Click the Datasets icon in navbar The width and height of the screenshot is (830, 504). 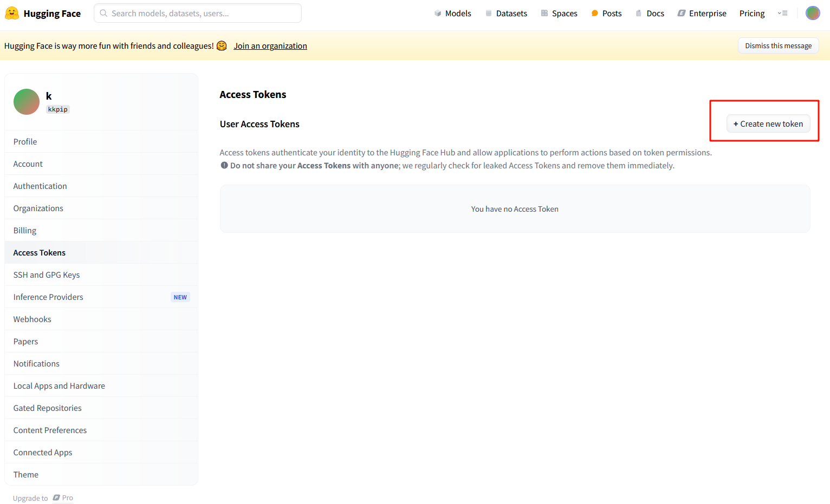(489, 13)
